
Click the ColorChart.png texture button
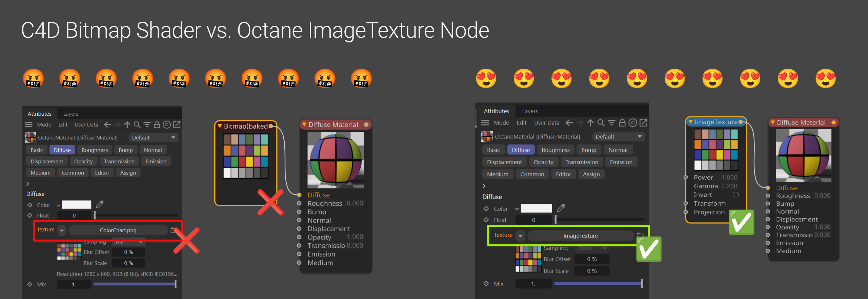pyautogui.click(x=118, y=230)
